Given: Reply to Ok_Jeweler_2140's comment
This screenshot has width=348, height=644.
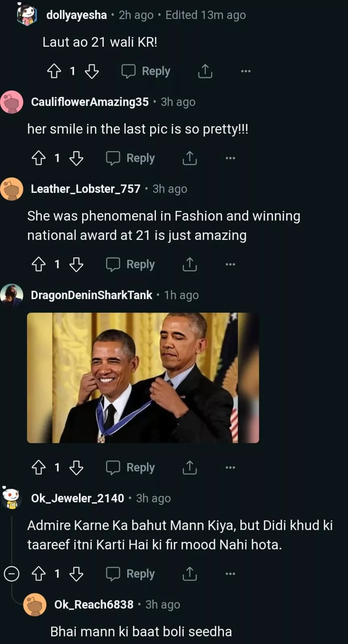Looking at the screenshot, I should 130,574.
